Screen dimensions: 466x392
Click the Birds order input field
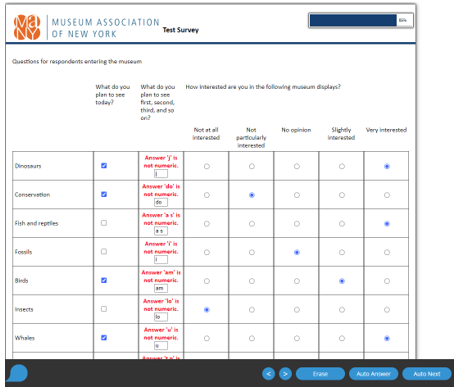click(161, 288)
